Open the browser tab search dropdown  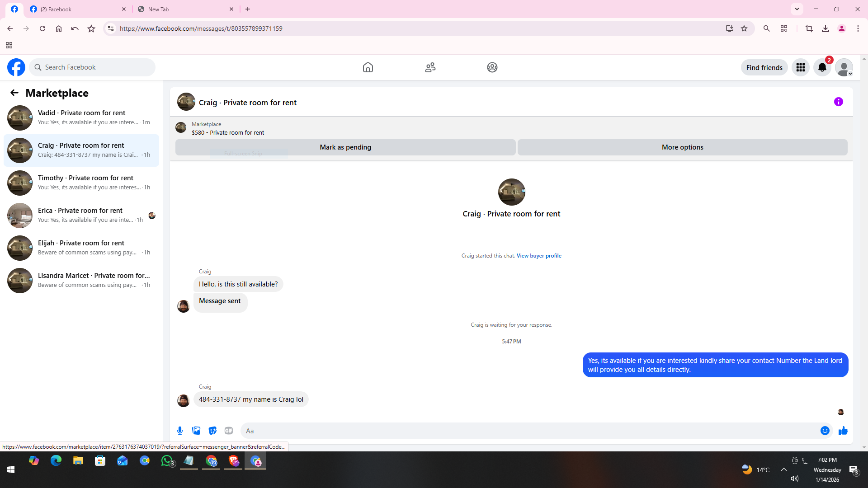pyautogui.click(x=797, y=9)
